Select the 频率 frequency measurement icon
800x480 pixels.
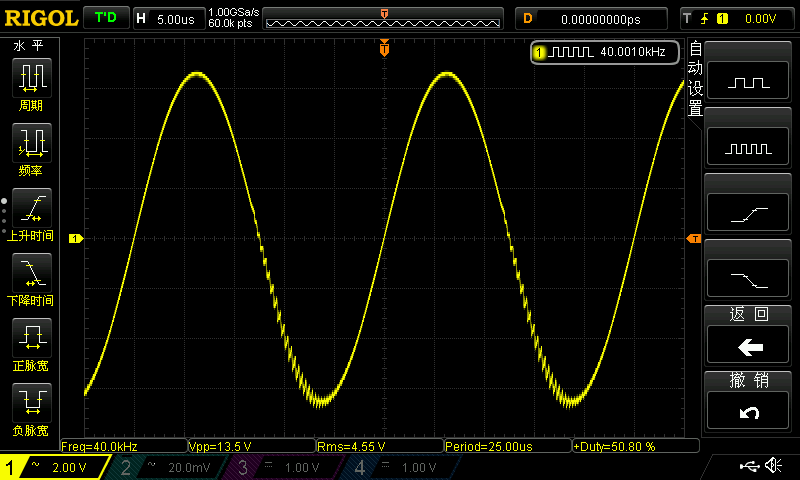coord(32,142)
